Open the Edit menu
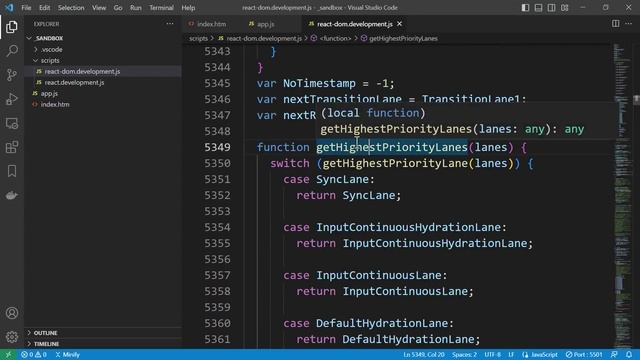Screen dimensions: 640x360 coord(44,7)
